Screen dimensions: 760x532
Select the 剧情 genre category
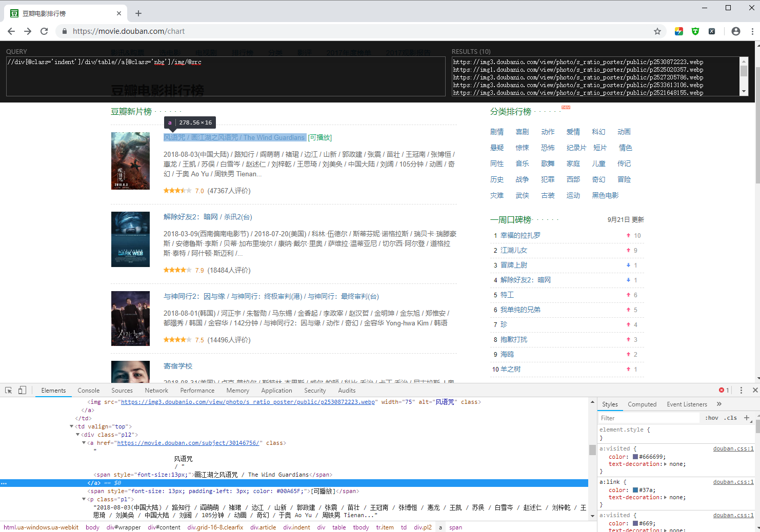pos(497,132)
